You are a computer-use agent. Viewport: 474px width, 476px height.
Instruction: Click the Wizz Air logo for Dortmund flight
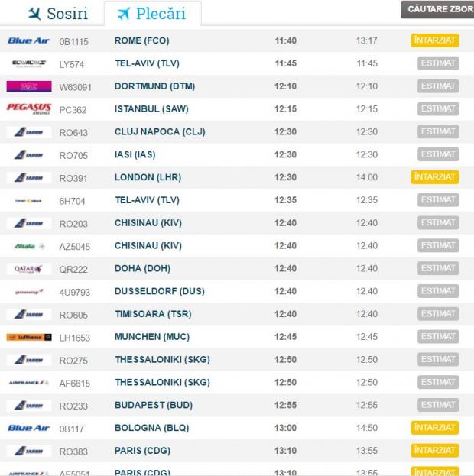tap(29, 86)
